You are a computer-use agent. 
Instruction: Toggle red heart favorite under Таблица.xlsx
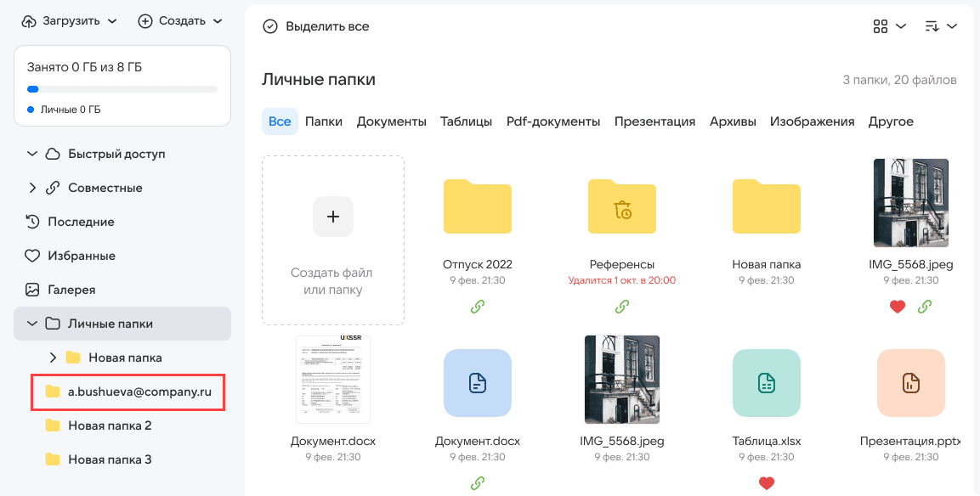767,483
